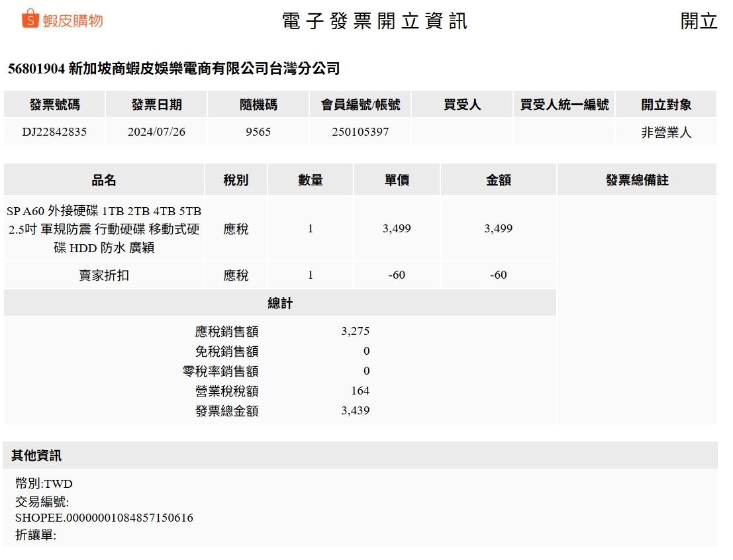Screen dimensions: 733x560
Task: Click transaction number SHOPEE.00000001084857150616
Action: pyautogui.click(x=104, y=518)
